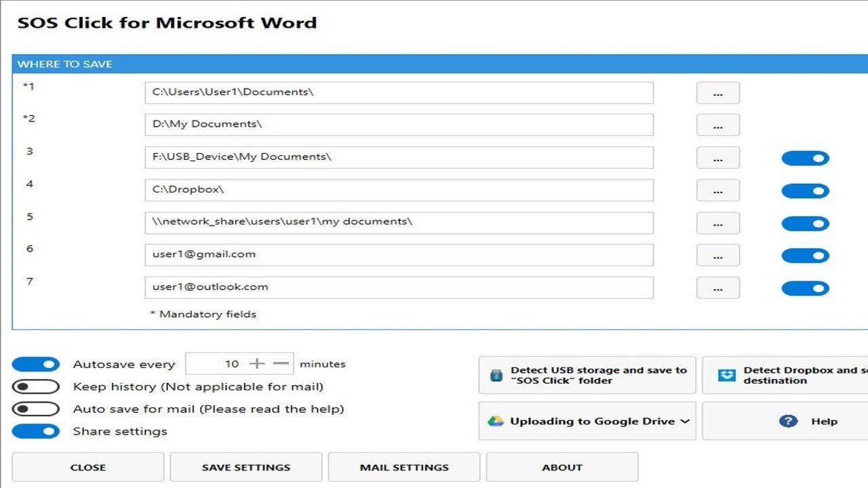Enable Auto save for mail toggle
Viewport: 868px width, 488px height.
(x=36, y=409)
